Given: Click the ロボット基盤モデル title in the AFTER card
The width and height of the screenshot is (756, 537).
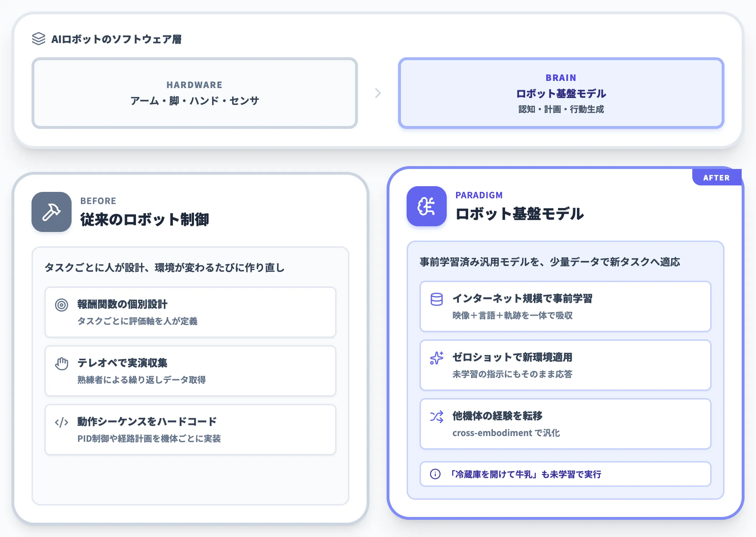Looking at the screenshot, I should (x=520, y=214).
